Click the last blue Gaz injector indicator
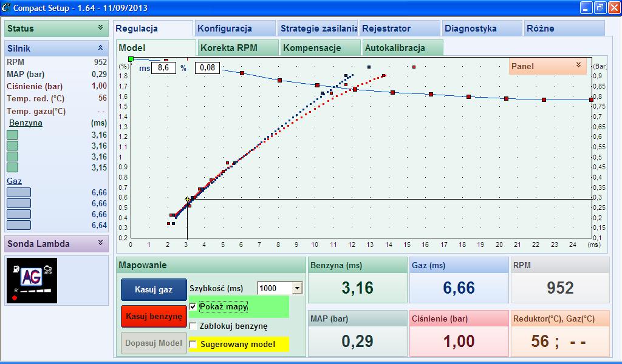This screenshot has height=364, width=622. 19,225
